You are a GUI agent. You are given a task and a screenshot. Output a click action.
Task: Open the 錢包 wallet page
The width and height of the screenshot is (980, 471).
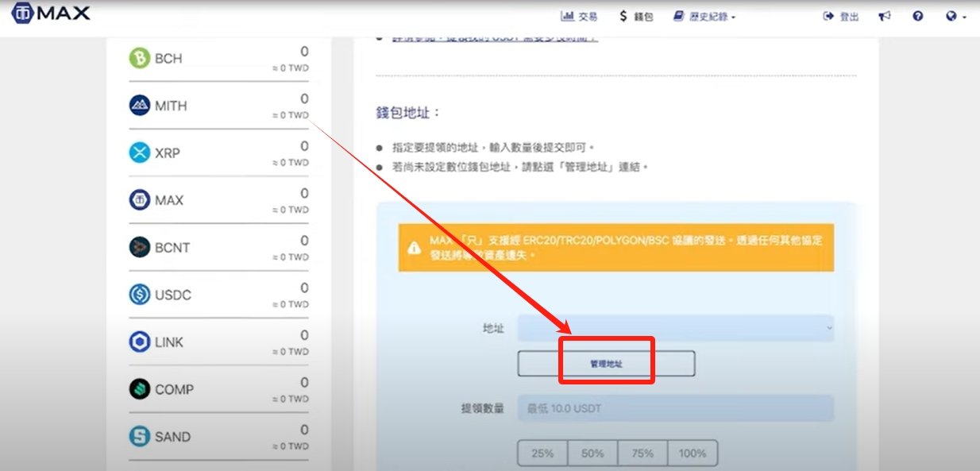(x=636, y=16)
